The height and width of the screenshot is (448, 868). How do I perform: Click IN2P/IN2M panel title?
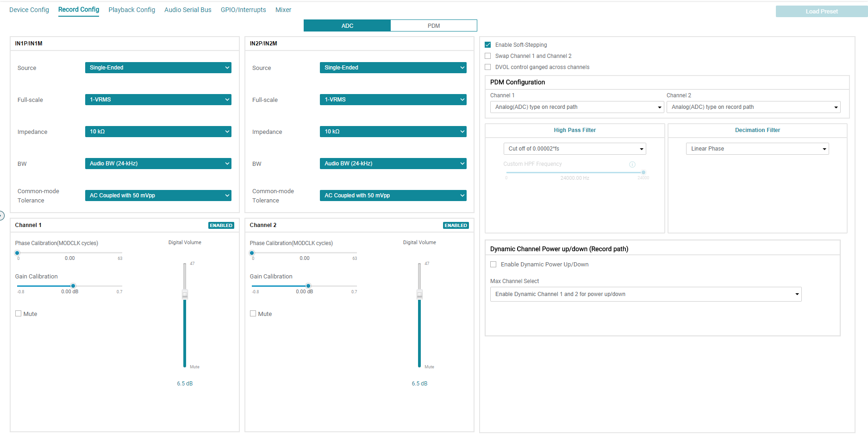tap(263, 44)
